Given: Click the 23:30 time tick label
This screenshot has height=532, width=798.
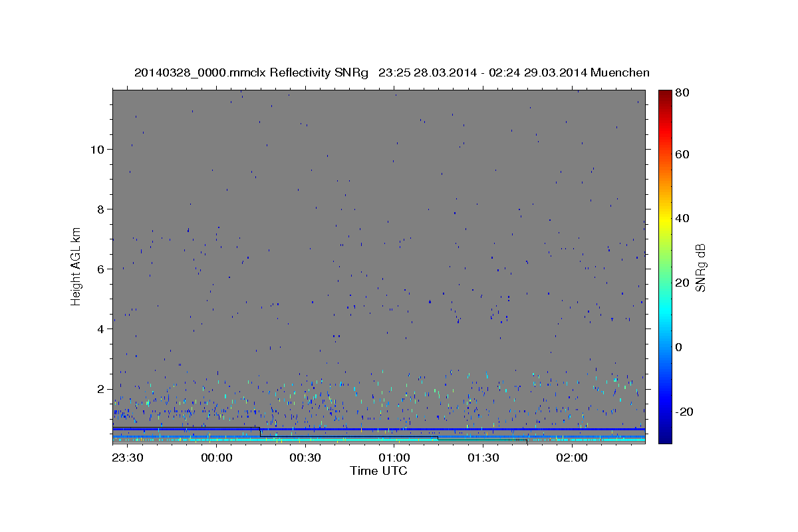Looking at the screenshot, I should pyautogui.click(x=127, y=458).
